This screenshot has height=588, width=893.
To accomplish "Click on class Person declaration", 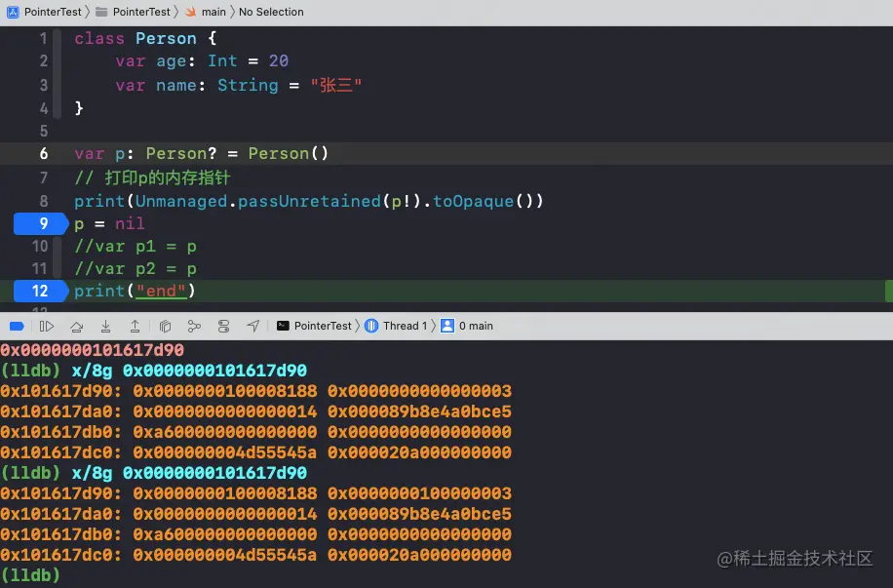I will click(145, 39).
